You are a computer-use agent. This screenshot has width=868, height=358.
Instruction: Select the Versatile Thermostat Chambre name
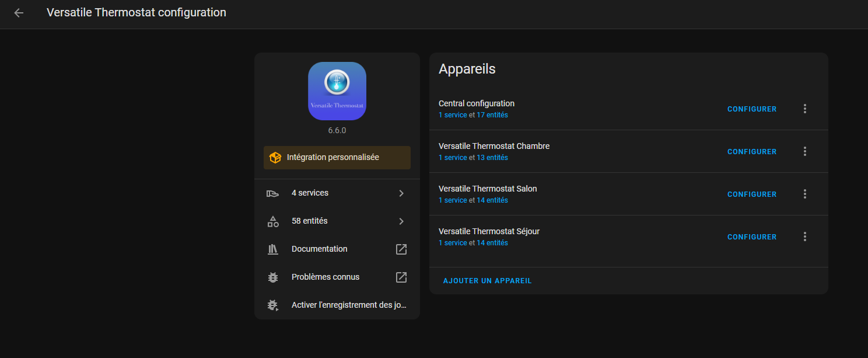[494, 146]
